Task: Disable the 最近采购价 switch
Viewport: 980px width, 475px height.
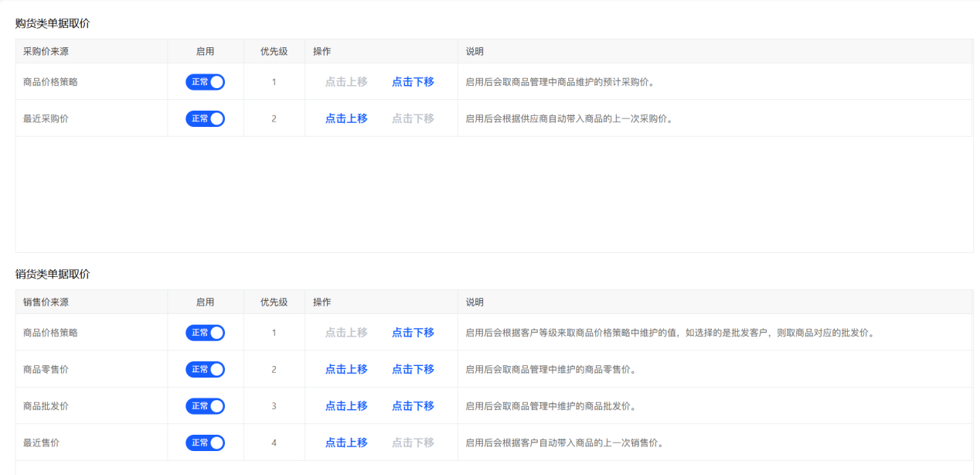Action: point(205,118)
